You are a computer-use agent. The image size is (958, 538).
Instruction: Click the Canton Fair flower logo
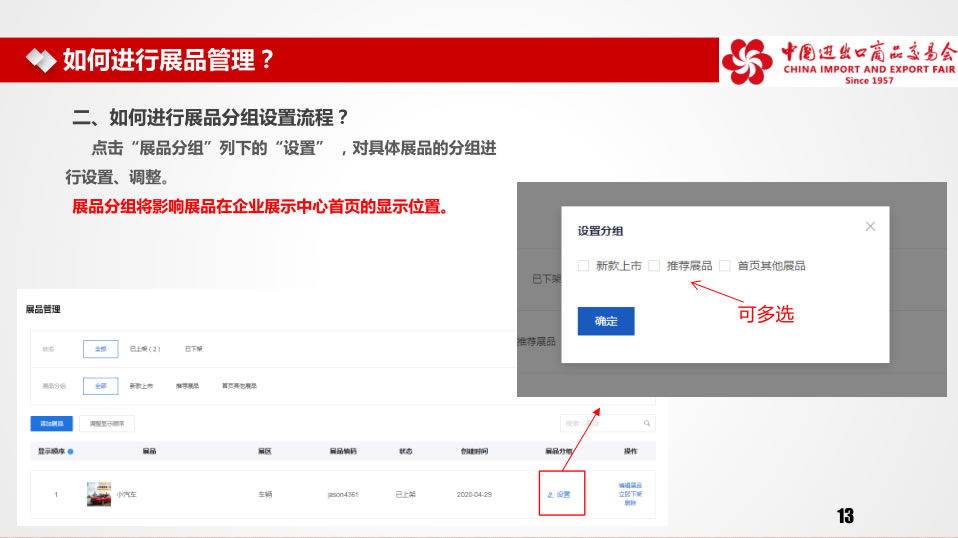[747, 62]
